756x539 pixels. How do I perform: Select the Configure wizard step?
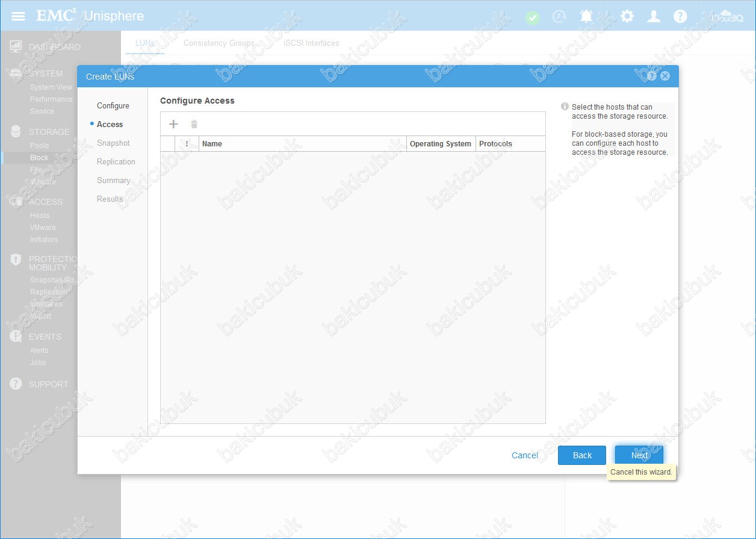[x=113, y=105]
